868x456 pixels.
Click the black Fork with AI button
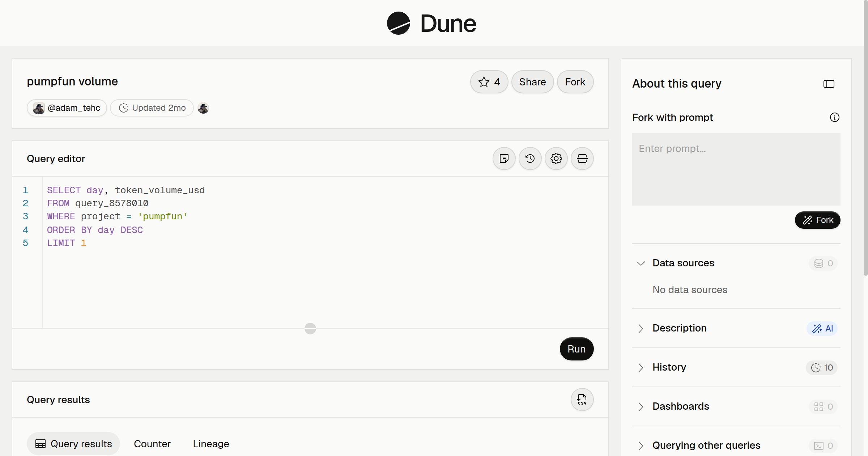818,220
